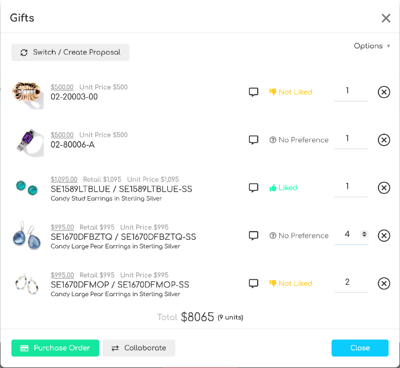The width and height of the screenshot is (400, 368).
Task: Click Switch / Create Proposal button
Action: pos(70,52)
